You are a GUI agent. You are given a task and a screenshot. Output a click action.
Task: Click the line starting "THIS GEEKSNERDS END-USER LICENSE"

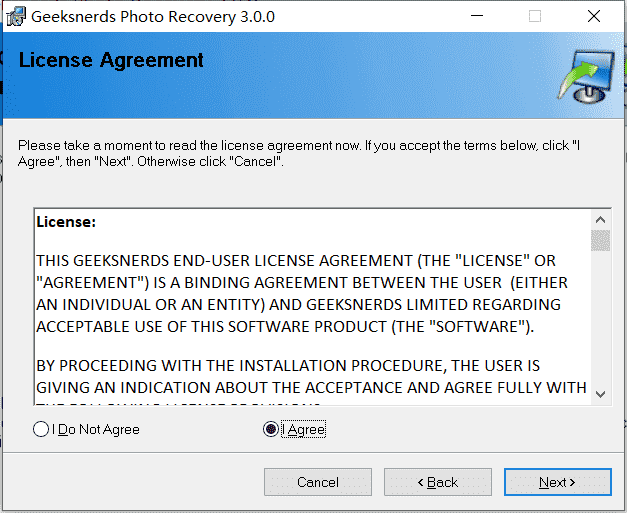(296, 261)
